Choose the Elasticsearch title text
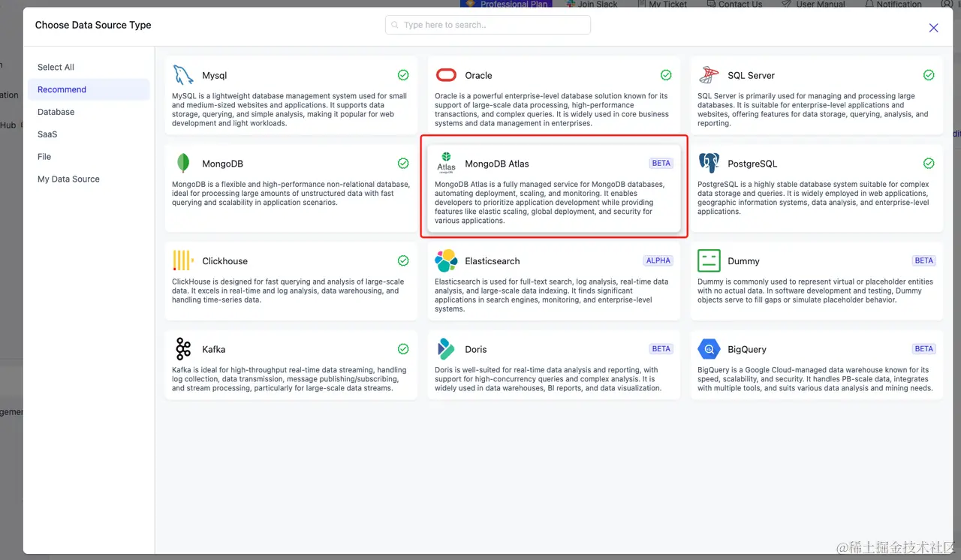Image resolution: width=961 pixels, height=560 pixels. pyautogui.click(x=493, y=261)
